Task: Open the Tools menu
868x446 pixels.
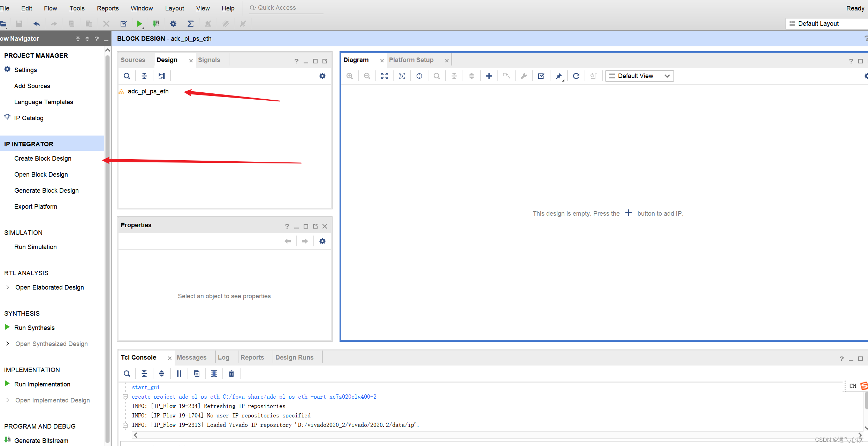Action: point(77,8)
